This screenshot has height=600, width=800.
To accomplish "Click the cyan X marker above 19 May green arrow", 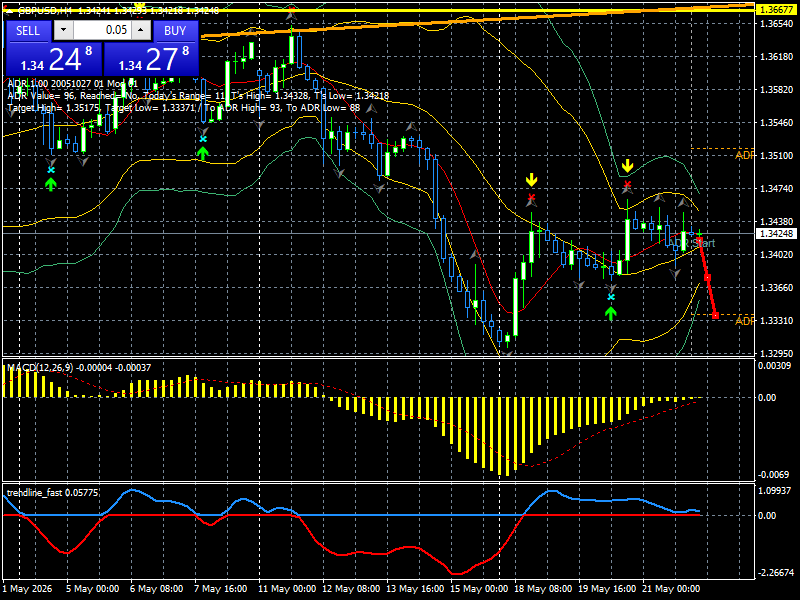I will tap(611, 297).
